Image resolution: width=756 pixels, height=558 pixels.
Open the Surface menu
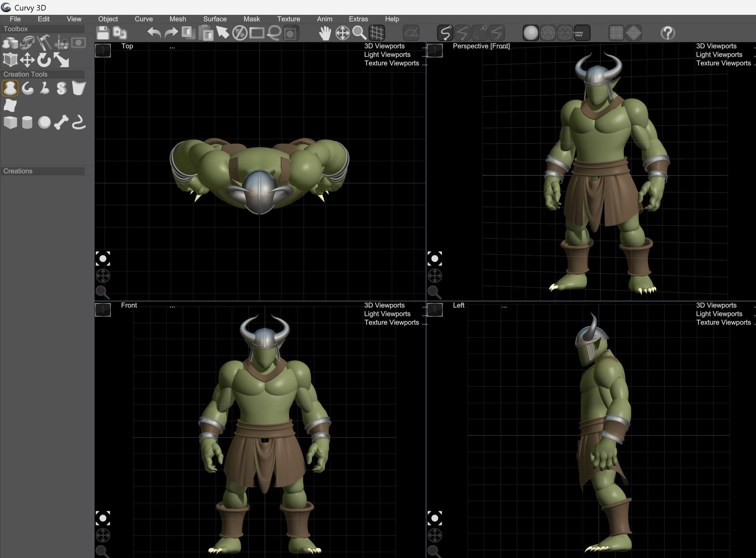click(x=215, y=19)
